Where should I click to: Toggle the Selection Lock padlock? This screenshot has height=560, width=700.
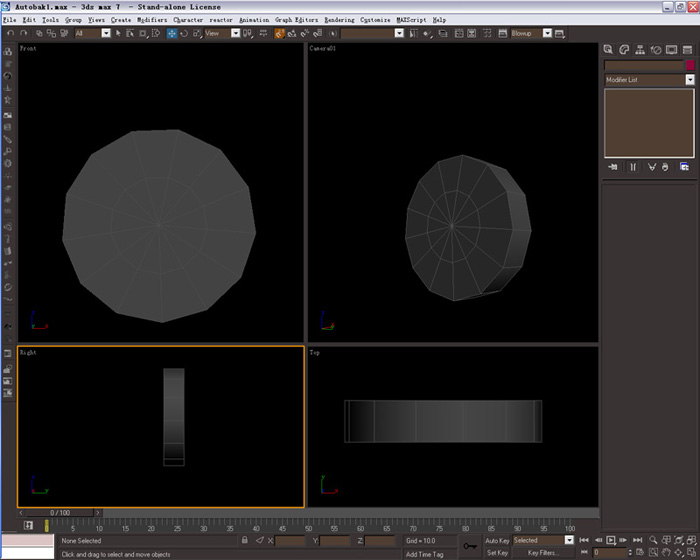(245, 540)
